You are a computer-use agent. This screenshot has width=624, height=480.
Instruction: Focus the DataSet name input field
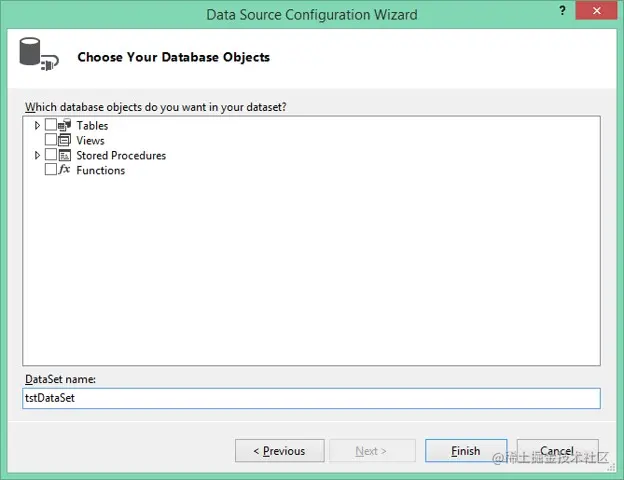[x=312, y=398]
